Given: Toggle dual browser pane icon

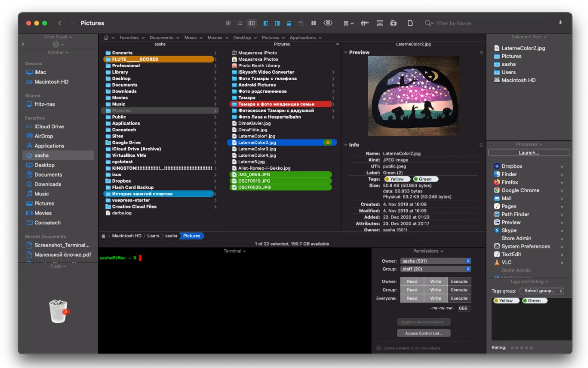Looking at the screenshot, I should coord(314,23).
